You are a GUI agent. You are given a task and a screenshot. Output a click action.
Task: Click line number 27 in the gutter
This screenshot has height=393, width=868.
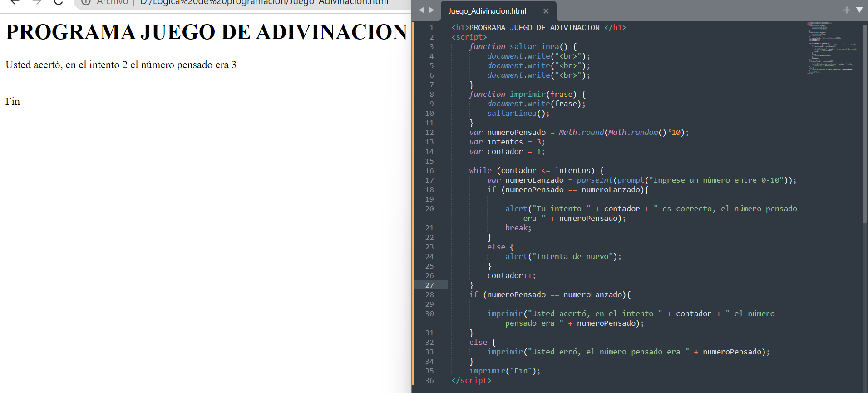[x=429, y=285]
